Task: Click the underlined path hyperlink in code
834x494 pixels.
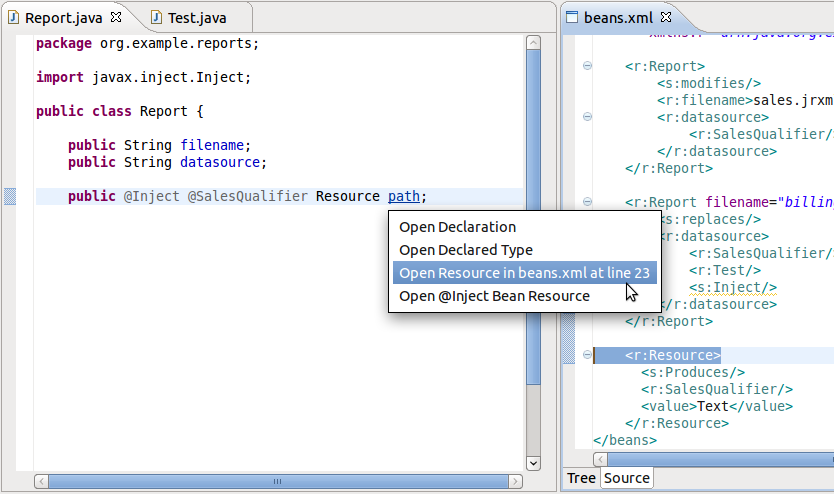Action: [x=404, y=197]
